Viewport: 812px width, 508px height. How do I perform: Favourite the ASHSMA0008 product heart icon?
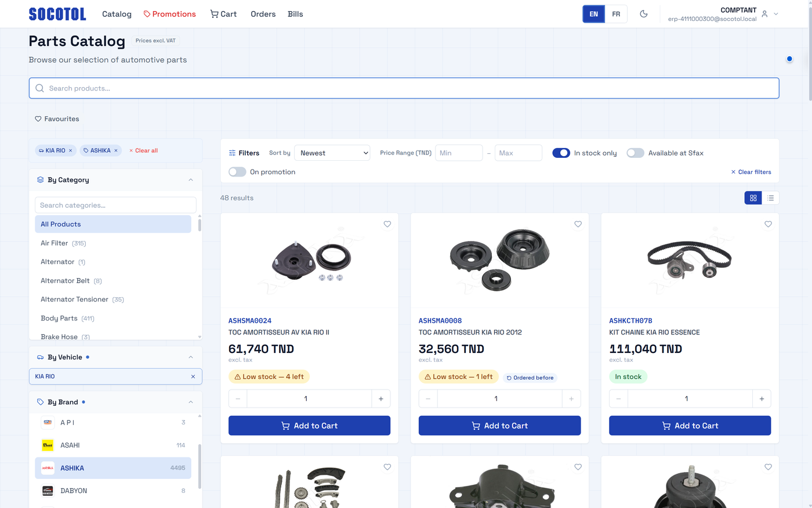tap(578, 224)
